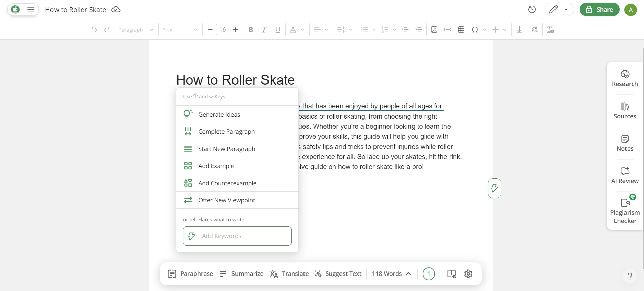Click the circled 1 suggestions indicator

pos(429,273)
